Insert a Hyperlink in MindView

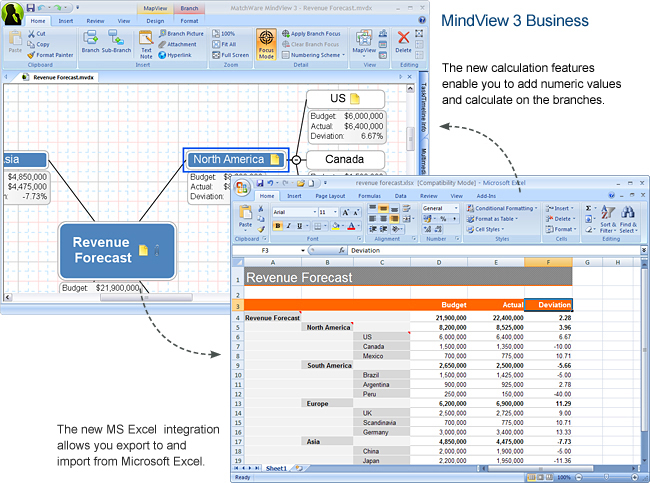click(175, 55)
